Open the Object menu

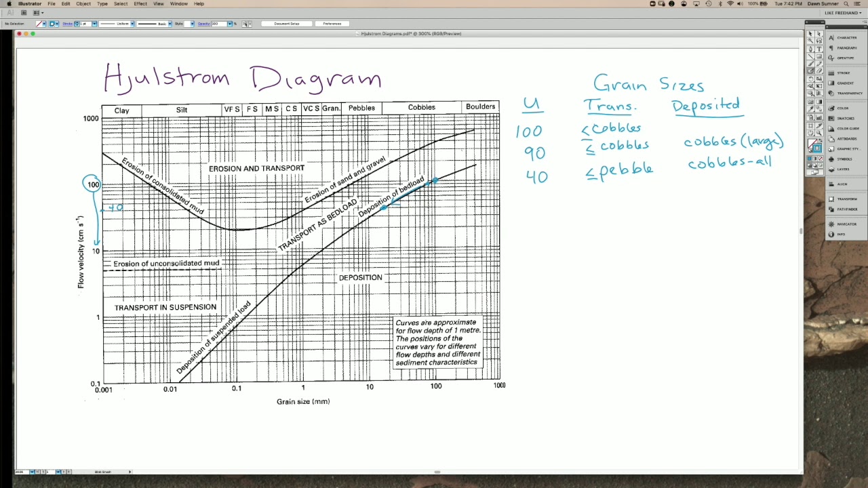(x=83, y=3)
